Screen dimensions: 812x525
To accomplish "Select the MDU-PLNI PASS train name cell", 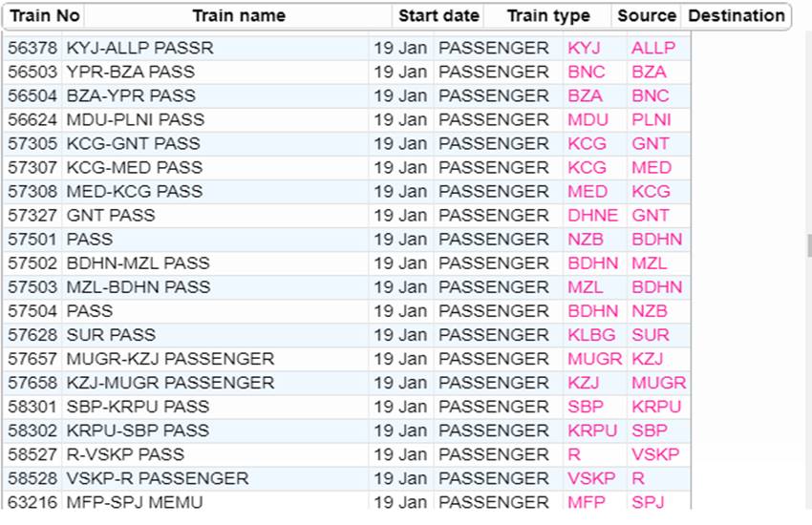I will pos(136,120).
